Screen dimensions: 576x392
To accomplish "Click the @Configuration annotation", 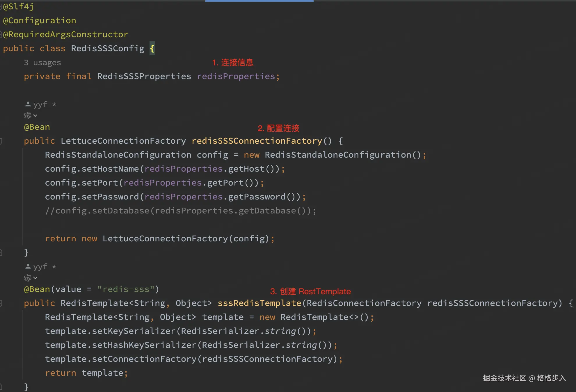I will [40, 21].
